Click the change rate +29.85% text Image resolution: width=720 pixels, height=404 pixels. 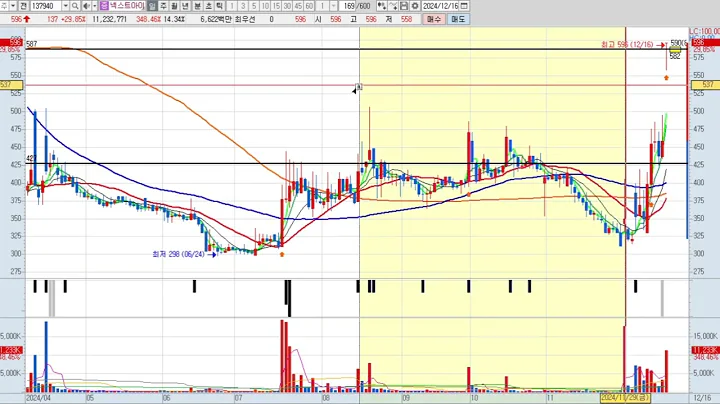click(73, 19)
